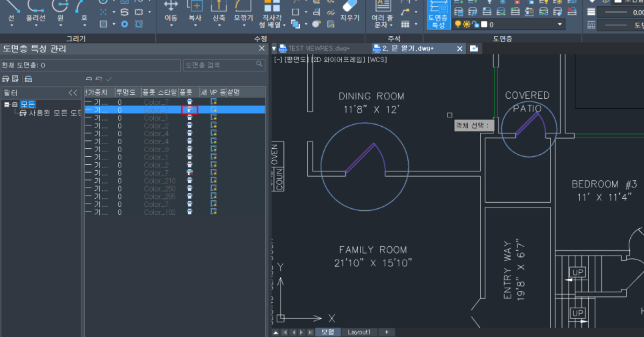644x337 pixels.
Task: Click the Set Current green check icon
Action: pos(109,79)
